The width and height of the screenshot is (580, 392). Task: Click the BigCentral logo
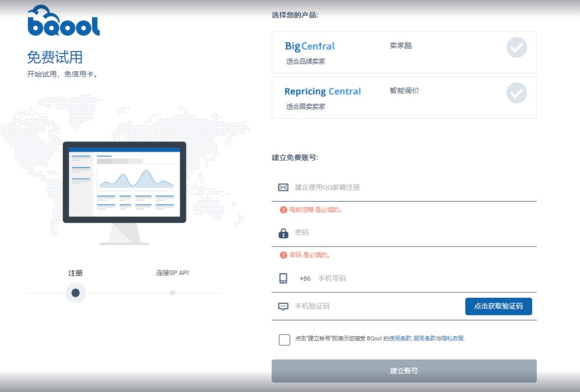pyautogui.click(x=310, y=46)
